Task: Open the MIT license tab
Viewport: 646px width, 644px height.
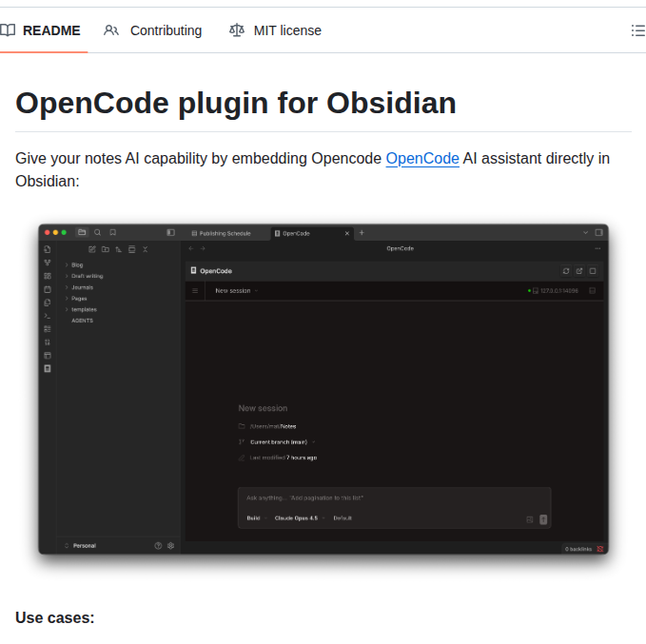Action: pyautogui.click(x=275, y=30)
